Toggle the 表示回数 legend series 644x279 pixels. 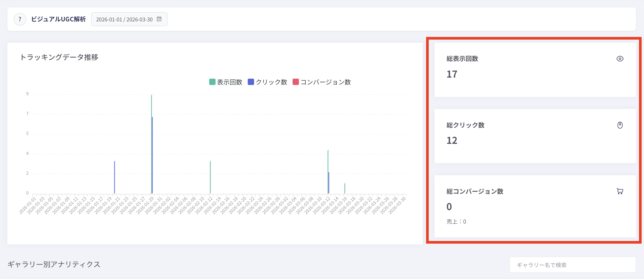click(226, 82)
